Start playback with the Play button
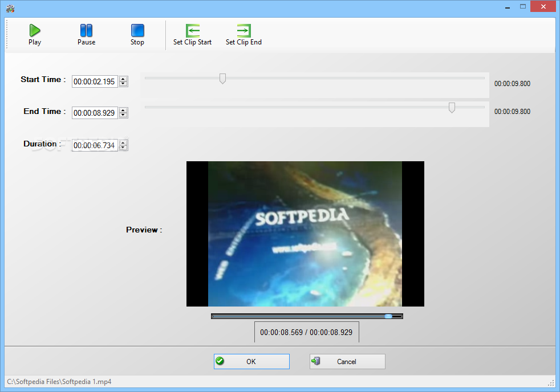This screenshot has width=560, height=392. coord(35,35)
